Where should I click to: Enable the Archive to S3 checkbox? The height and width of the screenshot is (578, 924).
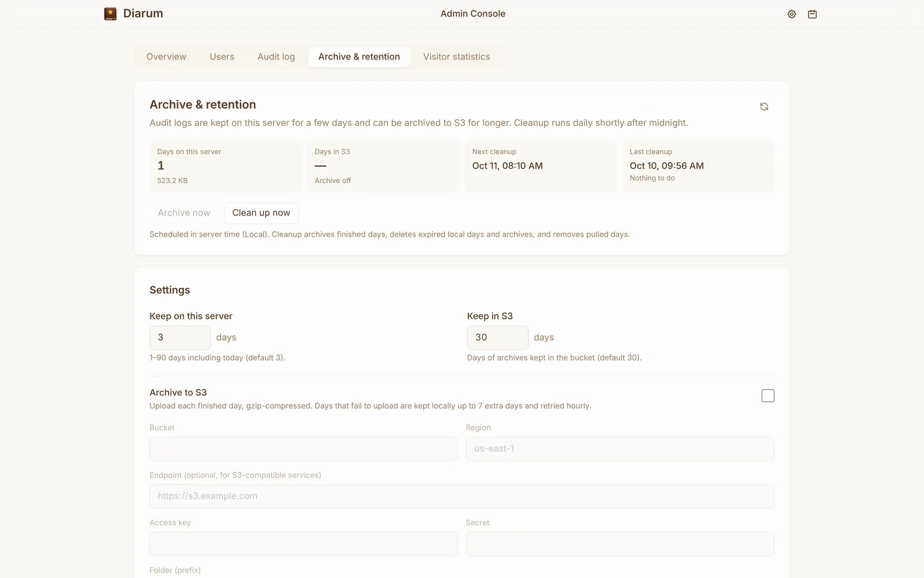coord(768,396)
